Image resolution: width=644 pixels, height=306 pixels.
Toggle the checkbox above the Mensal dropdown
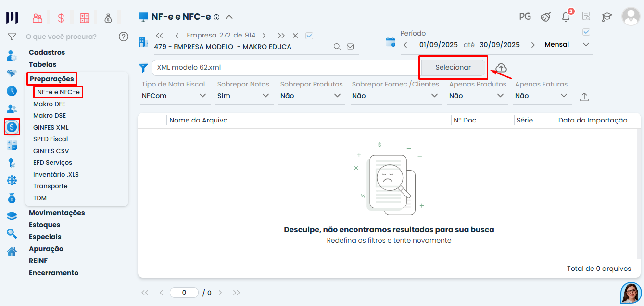coord(586,32)
